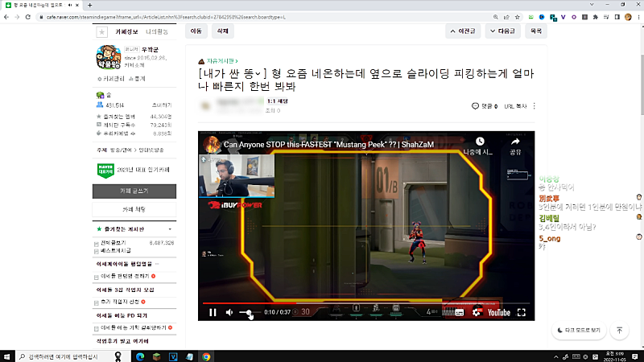Click the purple V extension icon
The height and width of the screenshot is (362, 644).
click(x=563, y=17)
